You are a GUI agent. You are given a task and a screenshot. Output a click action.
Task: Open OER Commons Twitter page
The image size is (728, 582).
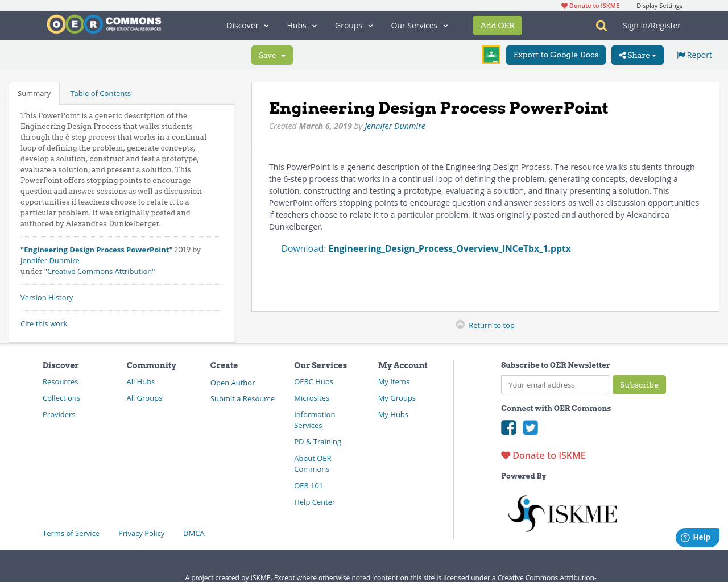pyautogui.click(x=530, y=426)
